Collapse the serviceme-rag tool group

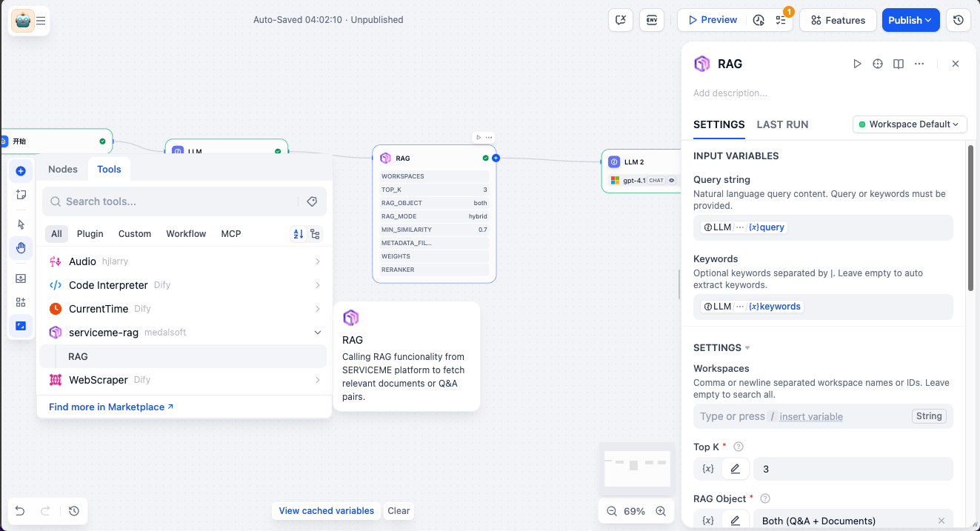tap(317, 333)
